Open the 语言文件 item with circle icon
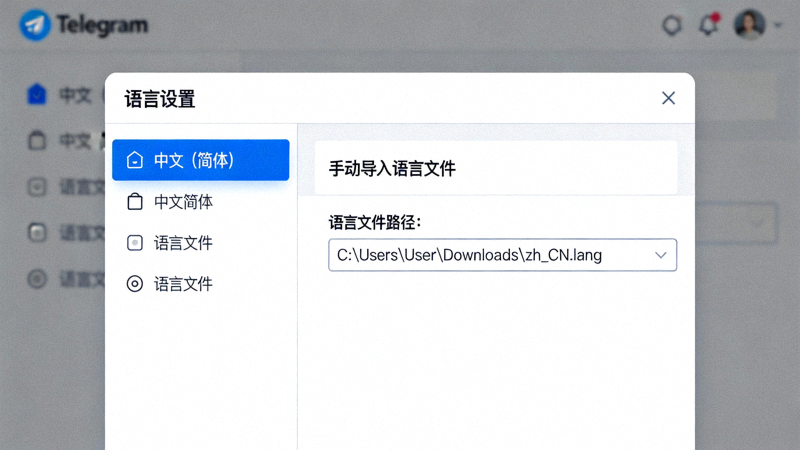 201,284
